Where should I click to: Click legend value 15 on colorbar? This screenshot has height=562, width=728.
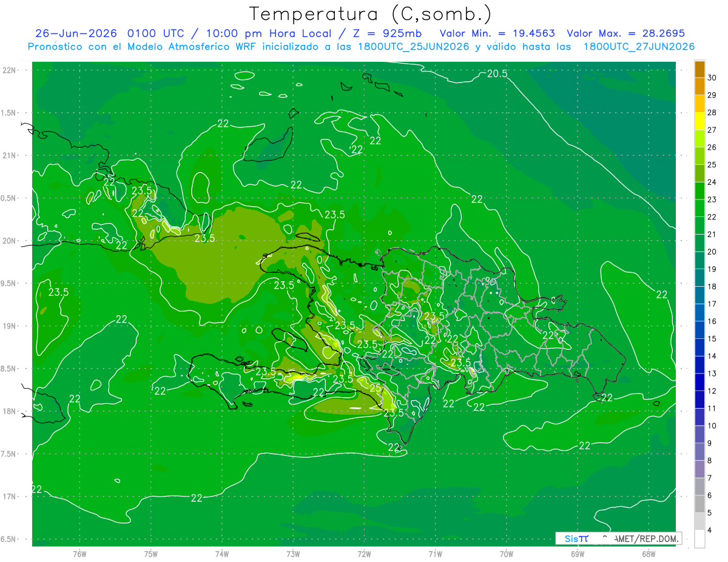[712, 339]
